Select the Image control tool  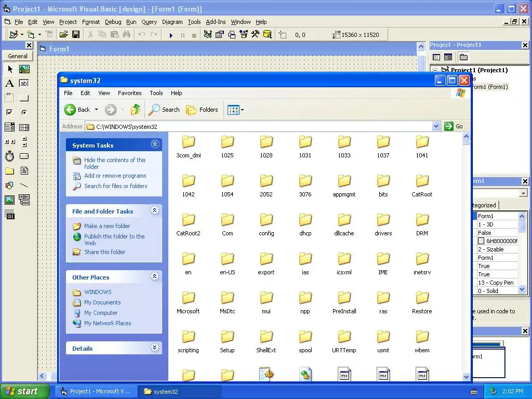9,200
